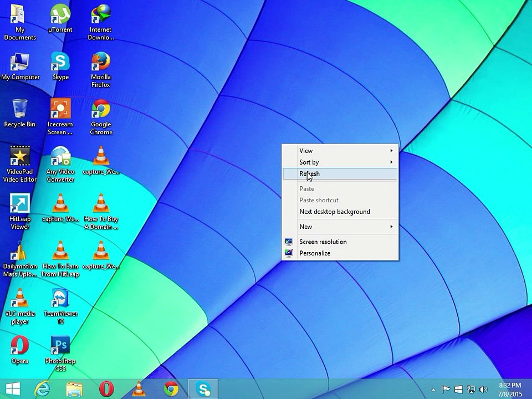Choose Refresh in the context menu
Image resolution: width=532 pixels, height=399 pixels.
point(340,173)
